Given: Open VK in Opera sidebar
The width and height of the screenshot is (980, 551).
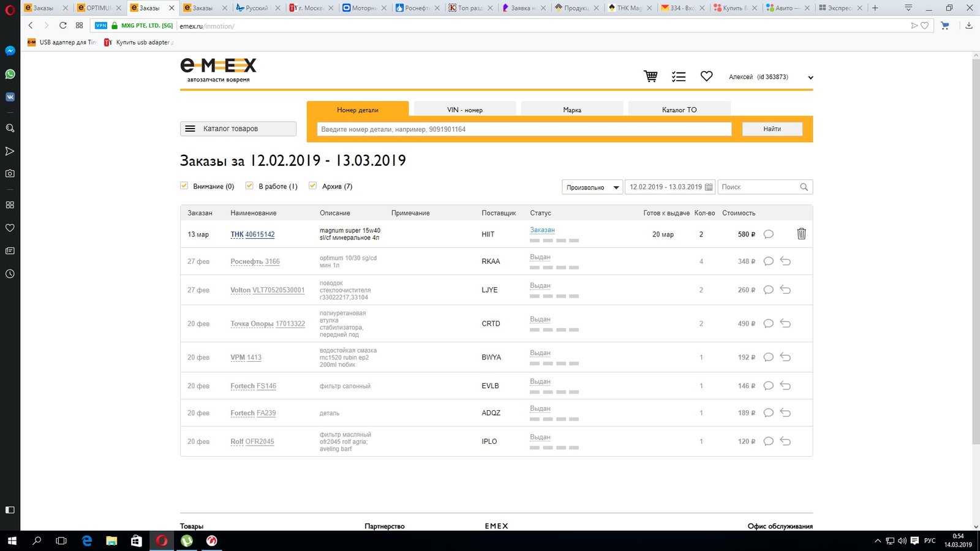Looking at the screenshot, I should 10,97.
